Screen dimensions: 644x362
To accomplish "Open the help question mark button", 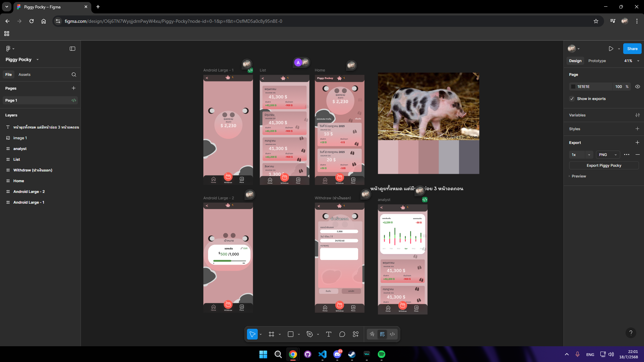I will 631,333.
